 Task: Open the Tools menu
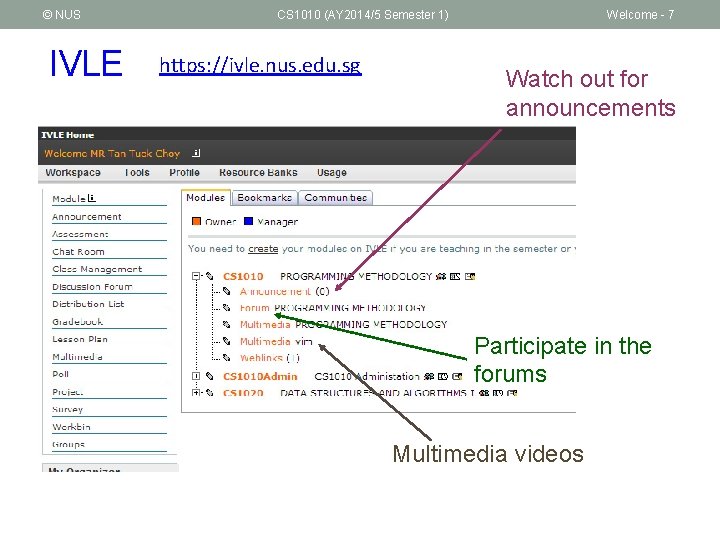pyautogui.click(x=137, y=173)
